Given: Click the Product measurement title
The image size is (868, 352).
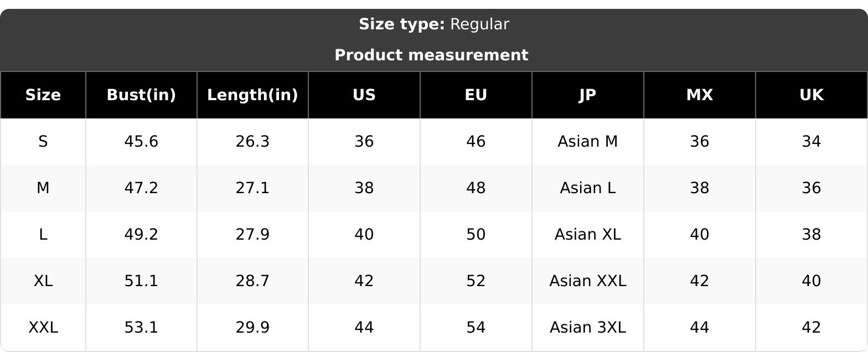Looking at the screenshot, I should [432, 55].
